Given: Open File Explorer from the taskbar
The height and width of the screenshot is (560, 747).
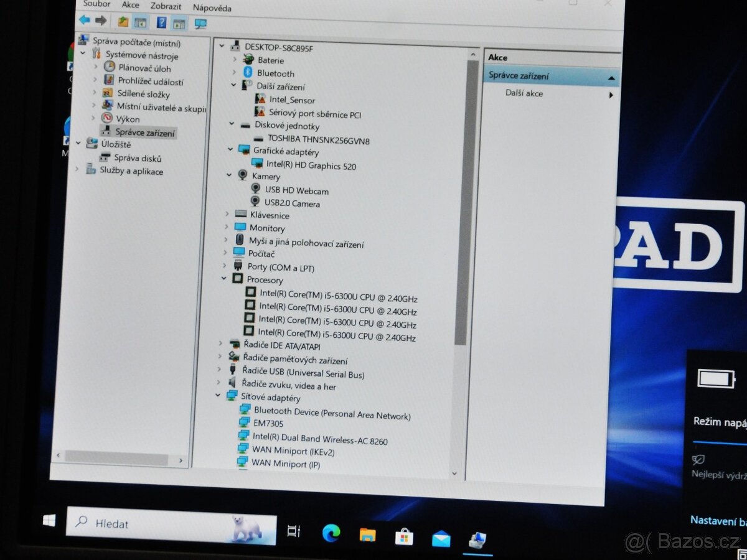Looking at the screenshot, I should pos(367,534).
